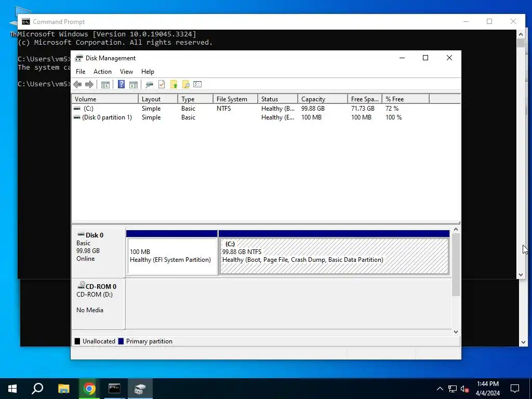This screenshot has width=532, height=399.
Task: Open the File menu in Disk Management
Action: 81,72
